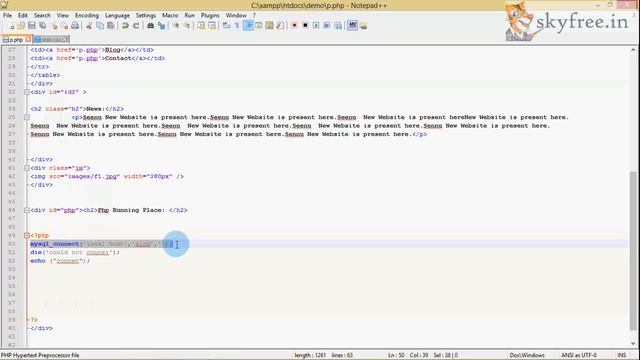Toggle synchronized horizontal scrolling
The image size is (640, 360).
coord(212,26)
